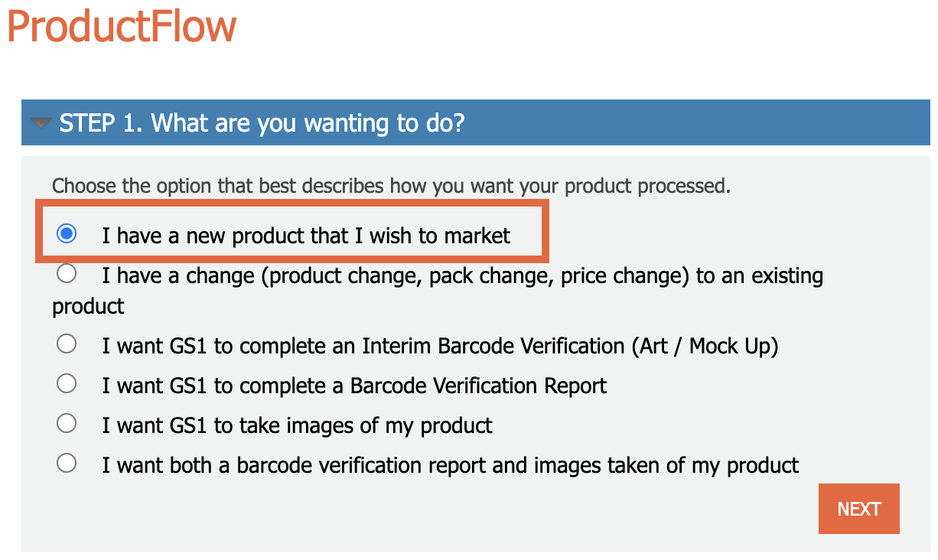Click the word 'product' on the wrapped second line
The image size is (938, 560).
(x=88, y=307)
